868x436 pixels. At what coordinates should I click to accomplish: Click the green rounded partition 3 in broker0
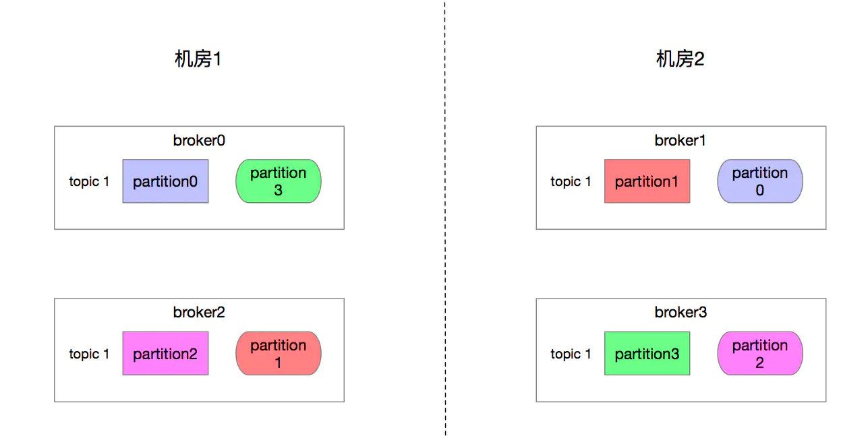279,181
